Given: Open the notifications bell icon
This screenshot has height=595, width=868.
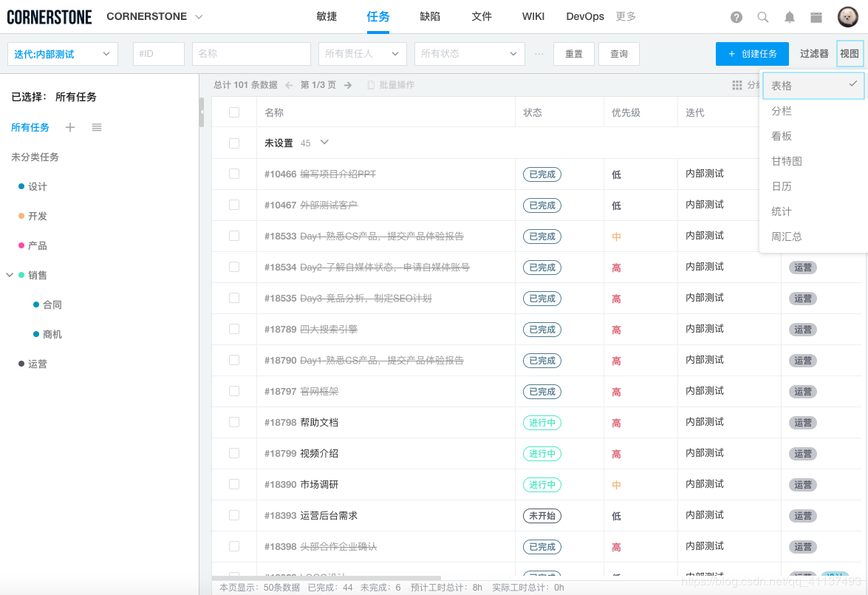Looking at the screenshot, I should click(789, 16).
